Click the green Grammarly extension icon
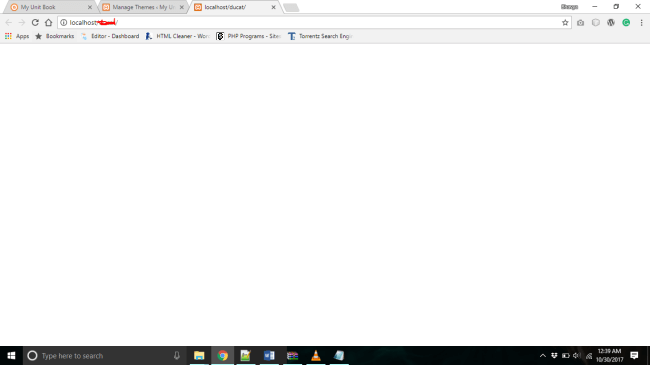 pos(626,22)
